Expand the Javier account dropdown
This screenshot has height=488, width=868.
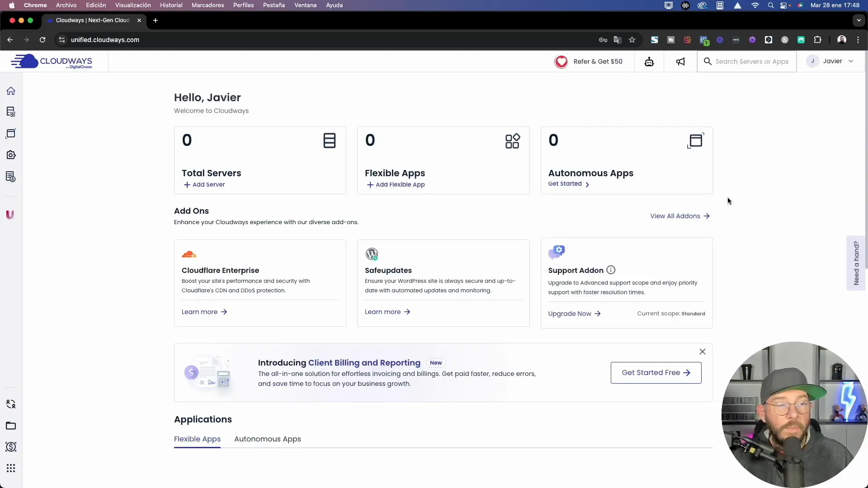click(x=831, y=61)
